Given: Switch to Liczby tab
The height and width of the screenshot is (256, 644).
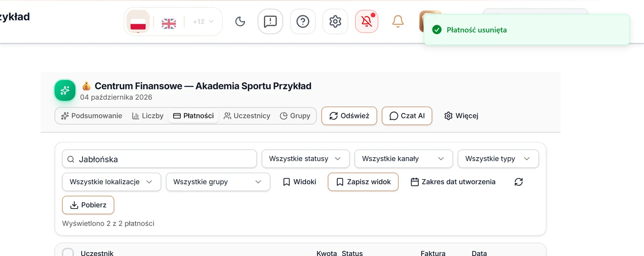Looking at the screenshot, I should (x=148, y=116).
